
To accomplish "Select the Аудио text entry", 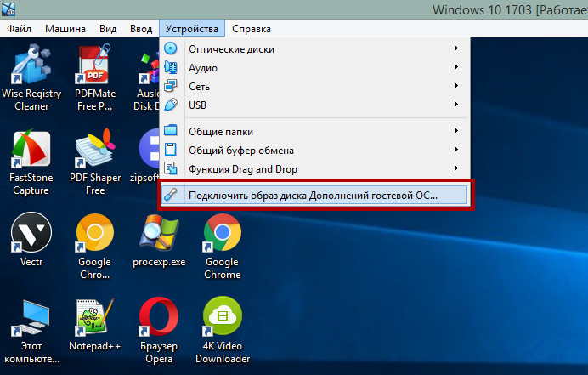I will [203, 68].
